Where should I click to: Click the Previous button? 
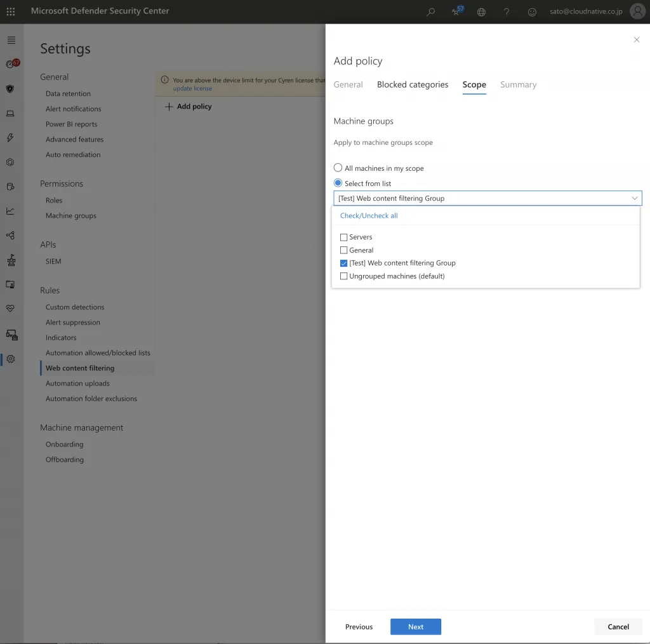pyautogui.click(x=359, y=627)
